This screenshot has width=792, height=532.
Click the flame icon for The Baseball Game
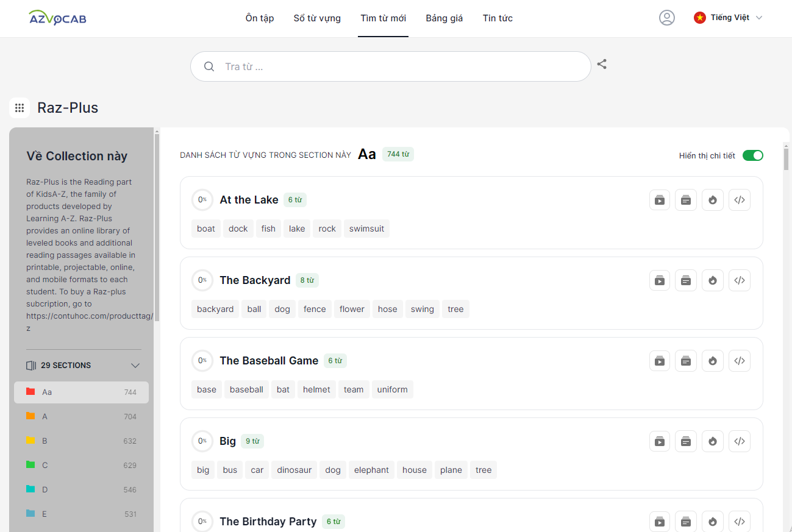pyautogui.click(x=713, y=361)
